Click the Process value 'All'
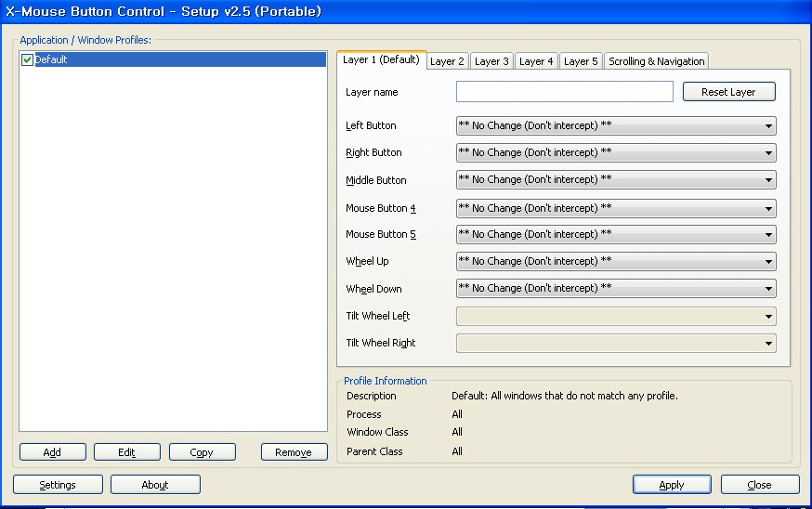 457,414
